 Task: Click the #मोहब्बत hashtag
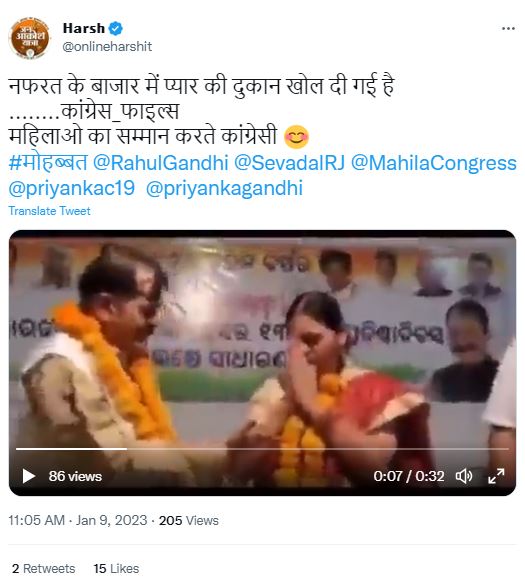tap(48, 163)
